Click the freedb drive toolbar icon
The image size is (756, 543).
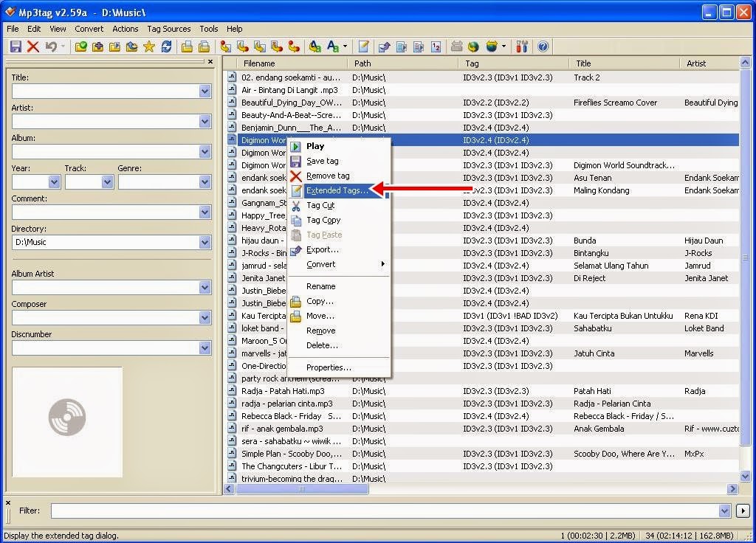[456, 46]
